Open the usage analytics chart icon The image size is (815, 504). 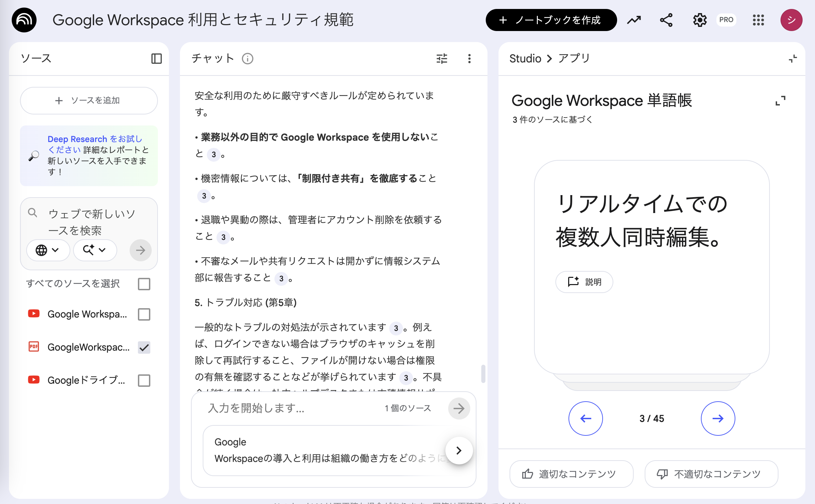coord(634,20)
